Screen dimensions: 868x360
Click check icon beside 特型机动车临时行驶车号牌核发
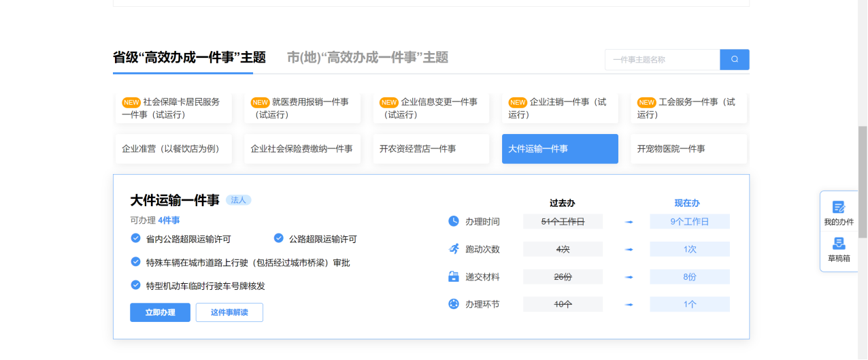(x=135, y=285)
